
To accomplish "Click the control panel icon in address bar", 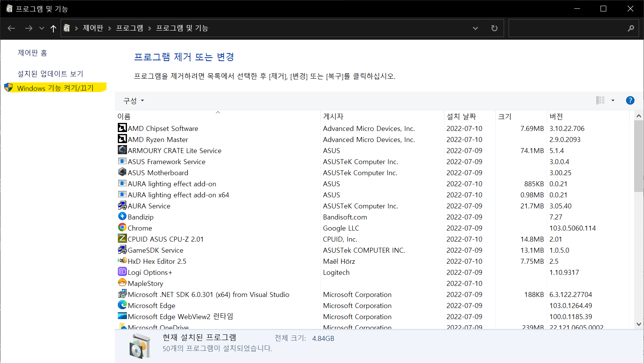I will (67, 28).
